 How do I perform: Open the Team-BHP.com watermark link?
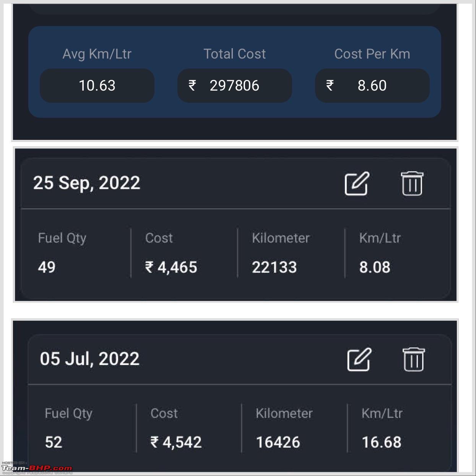[37, 468]
